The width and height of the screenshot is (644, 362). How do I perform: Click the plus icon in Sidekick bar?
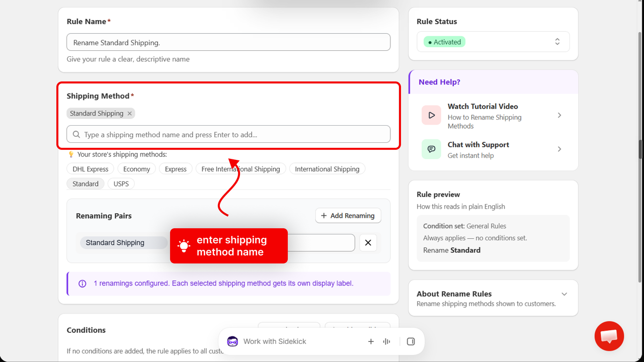[x=371, y=341]
